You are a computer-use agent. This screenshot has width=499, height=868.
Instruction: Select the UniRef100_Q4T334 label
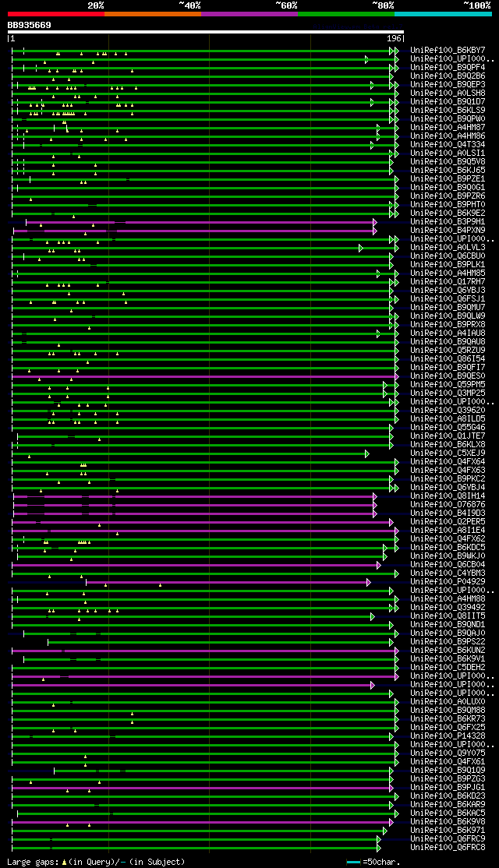448,144
